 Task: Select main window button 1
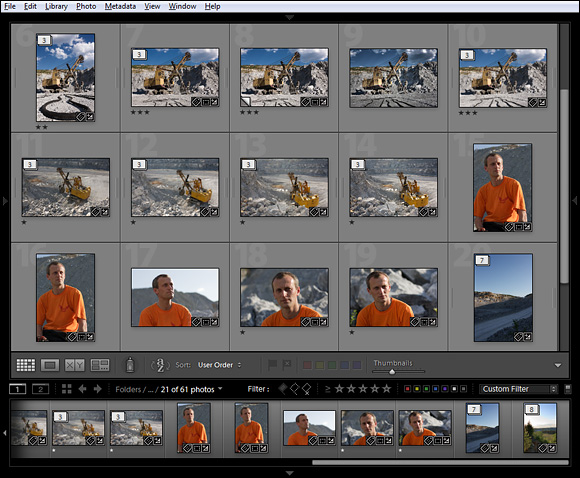click(17, 389)
